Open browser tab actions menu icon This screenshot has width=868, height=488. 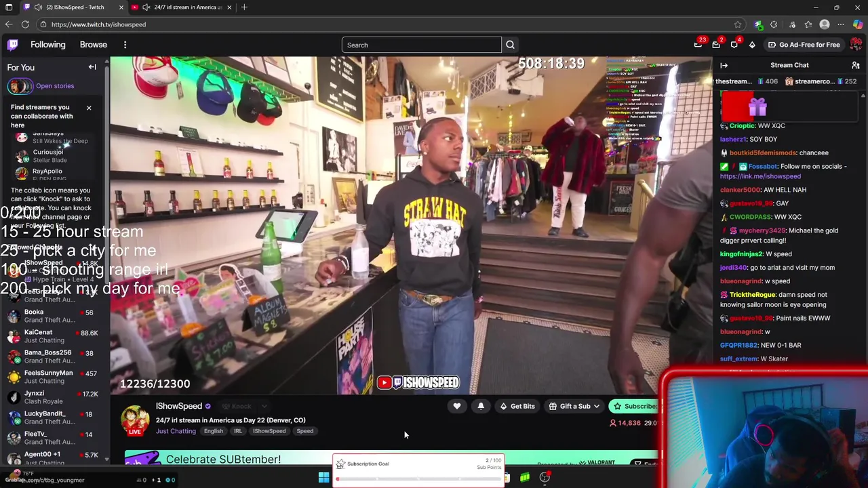pyautogui.click(x=9, y=7)
